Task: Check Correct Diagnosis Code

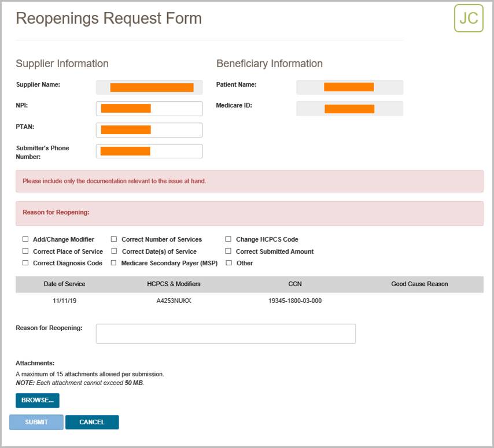Action: click(x=25, y=263)
